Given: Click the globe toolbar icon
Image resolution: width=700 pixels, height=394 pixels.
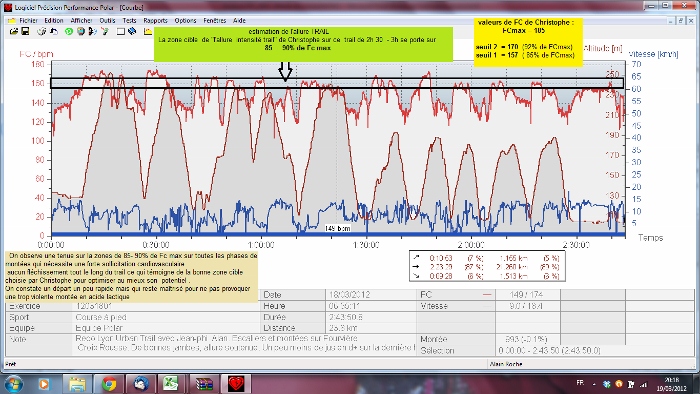Looking at the screenshot, I should point(81,31).
